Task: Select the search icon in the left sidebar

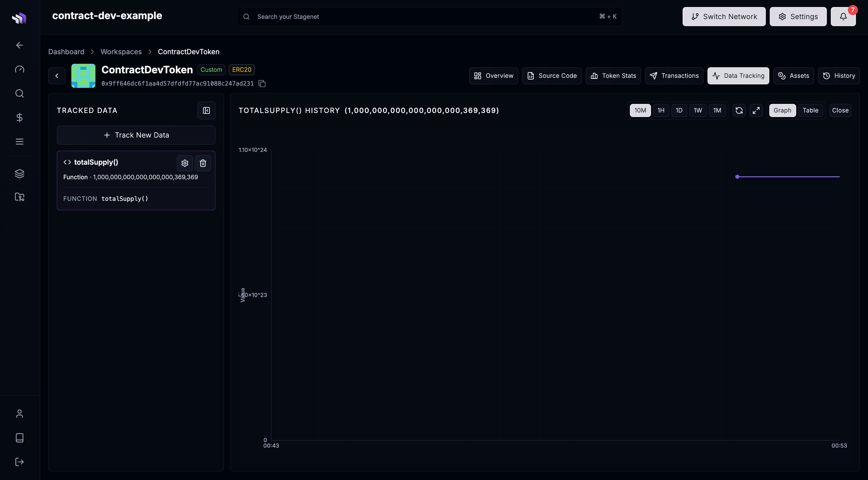Action: click(19, 93)
